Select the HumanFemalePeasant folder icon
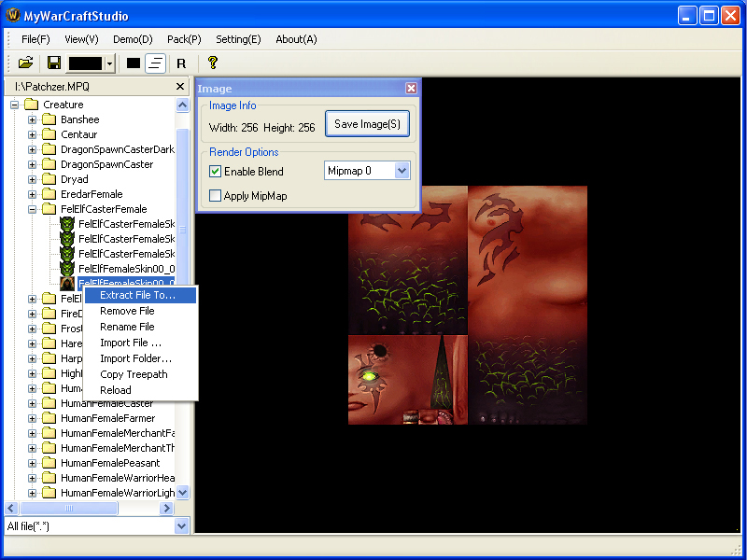747x560 pixels. pyautogui.click(x=49, y=463)
